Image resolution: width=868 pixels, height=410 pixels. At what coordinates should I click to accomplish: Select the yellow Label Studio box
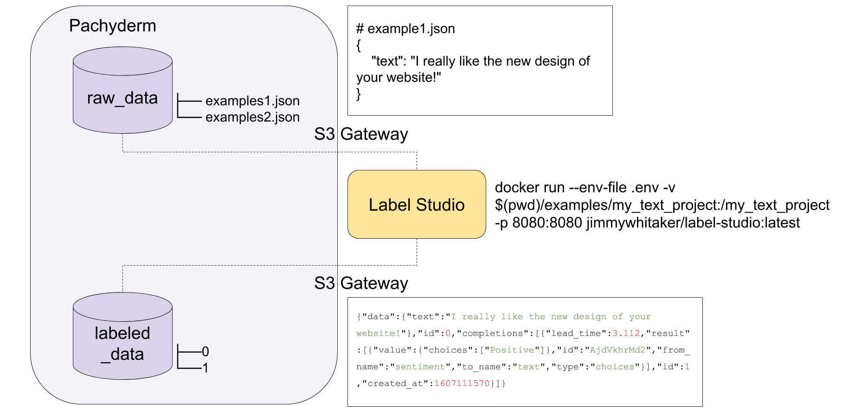click(417, 204)
